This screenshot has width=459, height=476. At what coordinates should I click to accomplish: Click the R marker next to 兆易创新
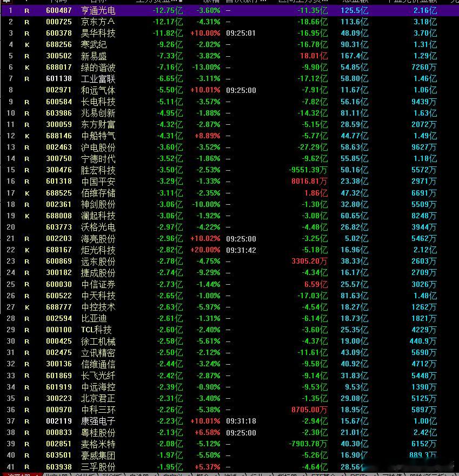[26, 113]
